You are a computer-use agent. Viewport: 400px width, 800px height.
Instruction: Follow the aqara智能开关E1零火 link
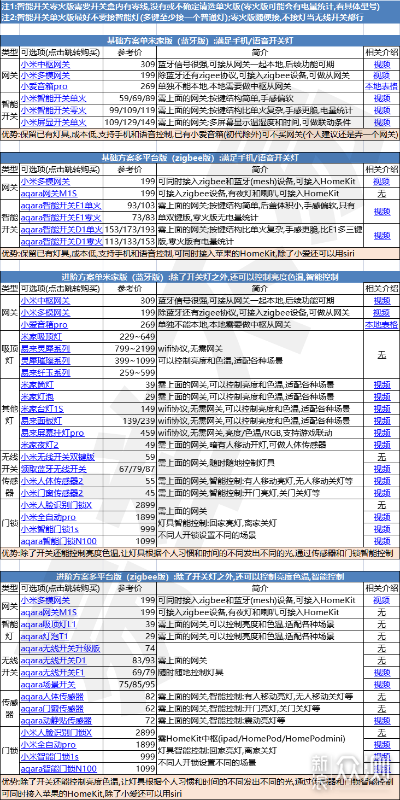pyautogui.click(x=61, y=217)
